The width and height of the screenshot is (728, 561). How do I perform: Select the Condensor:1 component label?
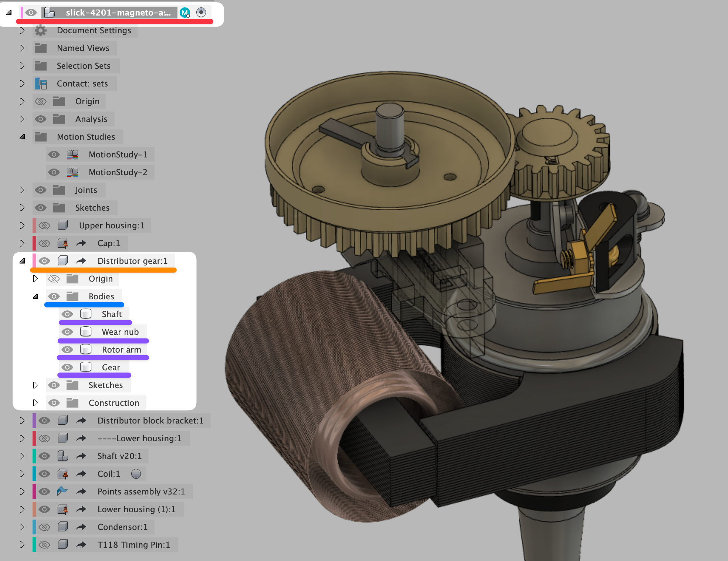click(123, 527)
